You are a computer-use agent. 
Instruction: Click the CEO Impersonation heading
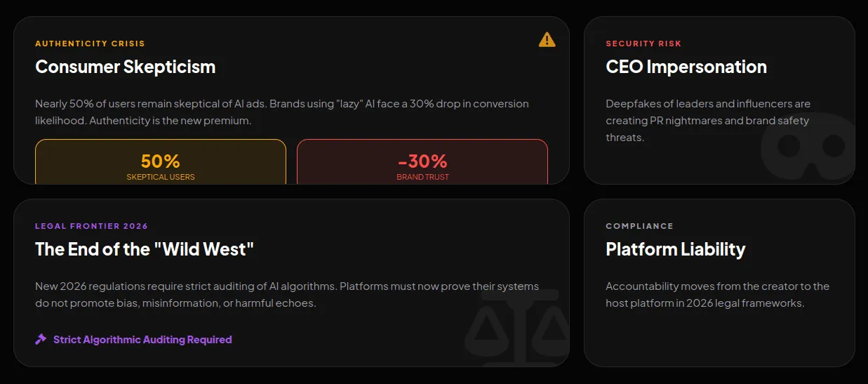(686, 67)
